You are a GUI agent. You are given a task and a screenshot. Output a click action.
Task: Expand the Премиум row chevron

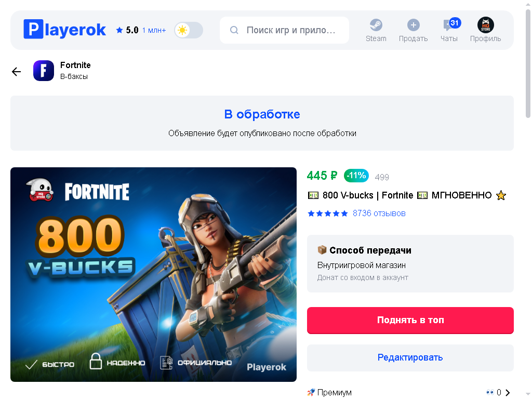(508, 393)
